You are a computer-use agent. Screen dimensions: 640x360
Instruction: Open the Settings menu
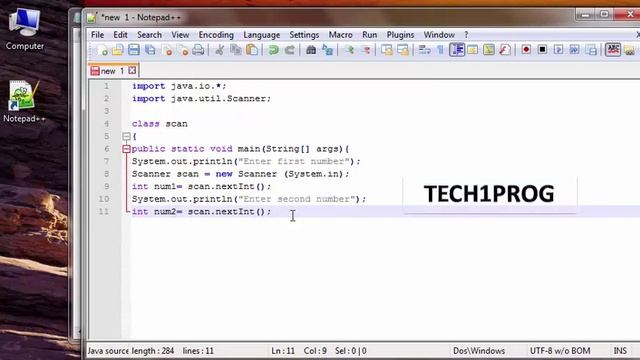pyautogui.click(x=304, y=35)
